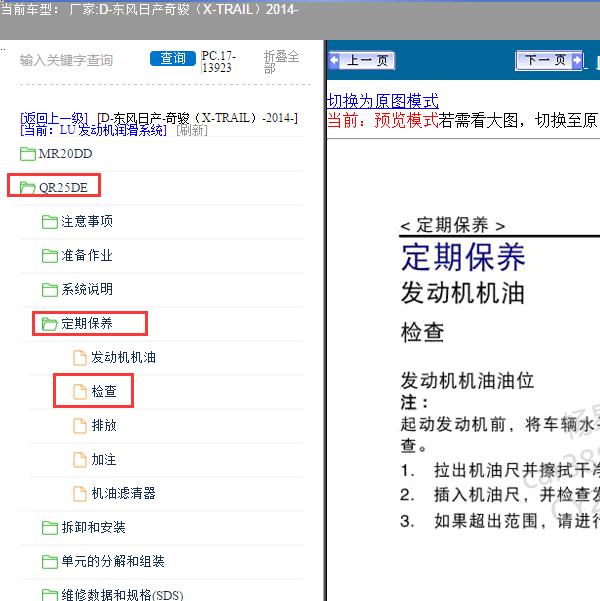600x601 pixels.
Task: Click the 发动机机油 document icon
Action: 80,358
